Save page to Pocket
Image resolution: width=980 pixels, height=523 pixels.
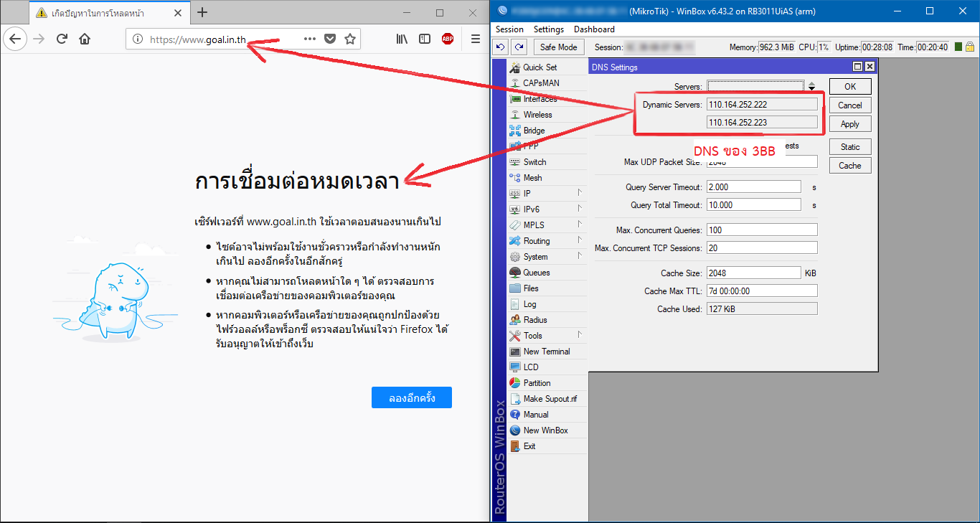click(x=330, y=39)
